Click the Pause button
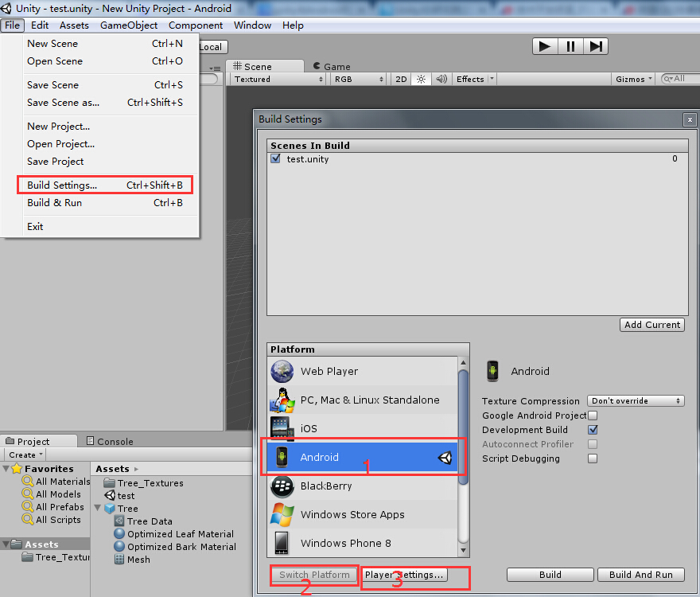Screen dimensions: 700x597 point(570,46)
